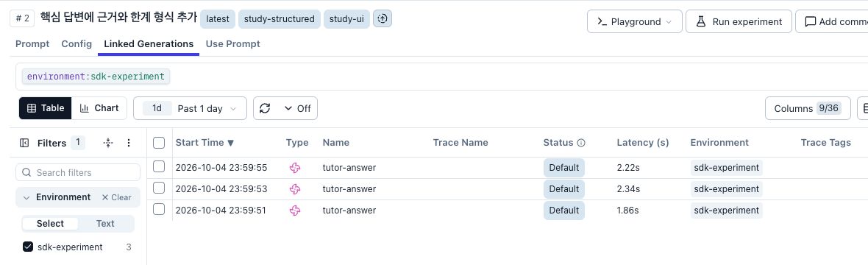
Task: Check the row starting at 23:59:53
Action: pos(159,188)
